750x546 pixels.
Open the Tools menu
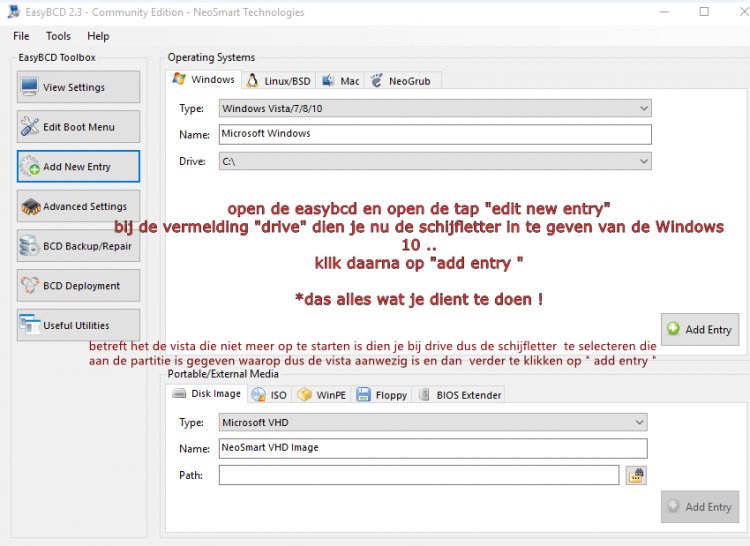(x=58, y=36)
